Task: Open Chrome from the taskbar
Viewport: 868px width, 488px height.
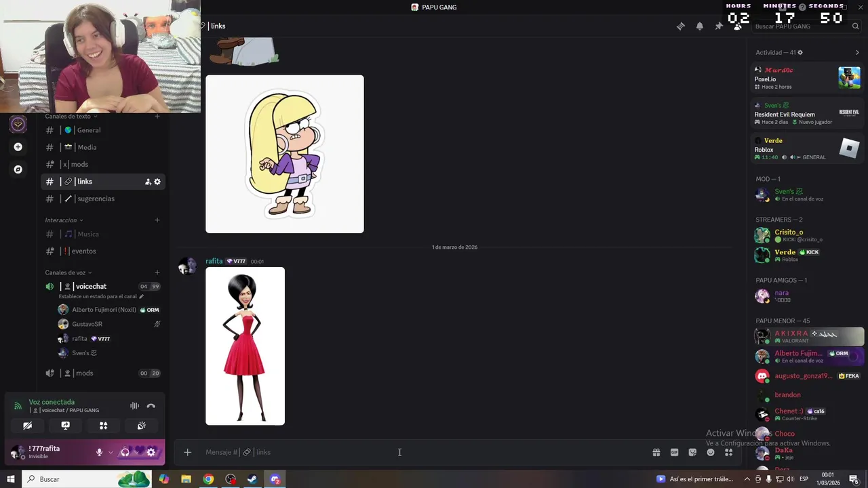Action: pyautogui.click(x=208, y=479)
